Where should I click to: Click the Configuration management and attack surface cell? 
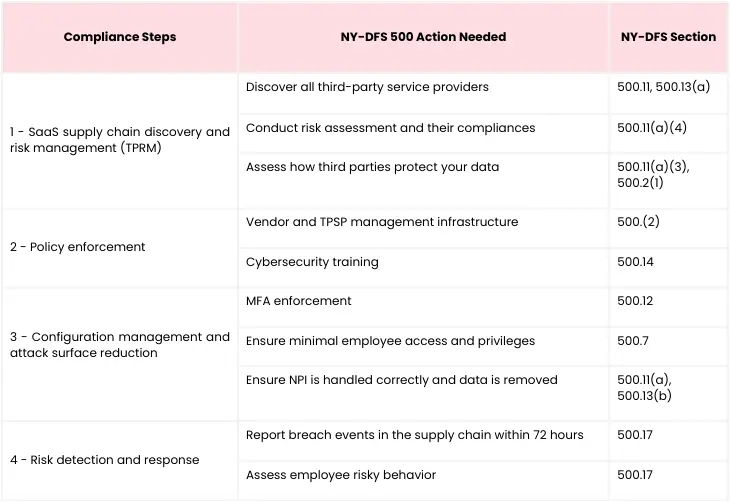pyautogui.click(x=120, y=345)
